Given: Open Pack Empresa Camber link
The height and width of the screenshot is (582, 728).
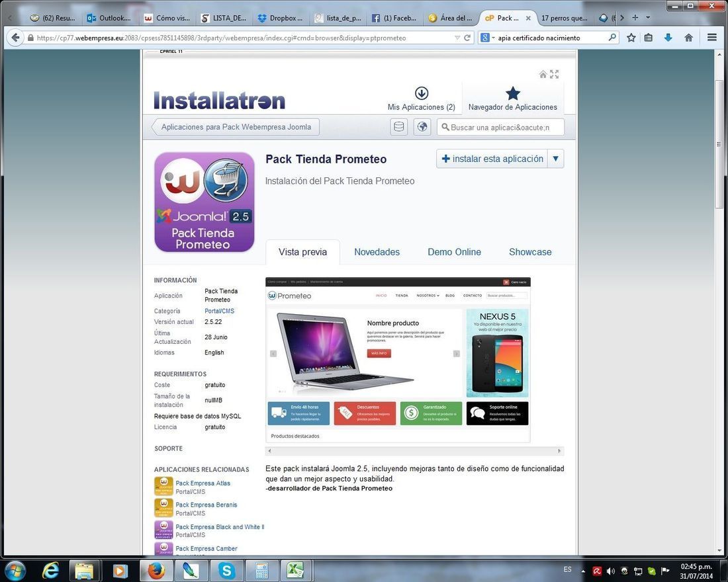Looking at the screenshot, I should tap(206, 548).
